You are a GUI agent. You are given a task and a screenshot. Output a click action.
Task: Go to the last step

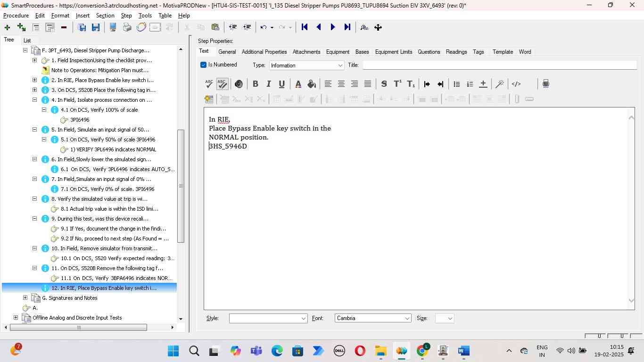347,27
